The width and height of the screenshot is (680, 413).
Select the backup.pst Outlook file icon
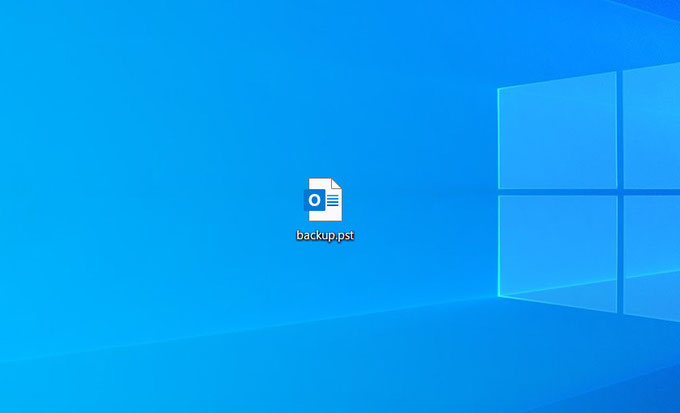coord(323,200)
